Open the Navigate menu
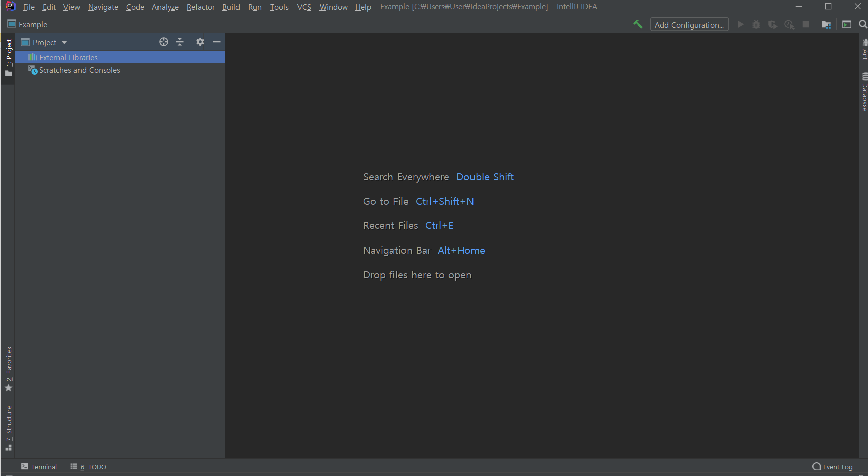This screenshot has width=868, height=476. [x=103, y=7]
